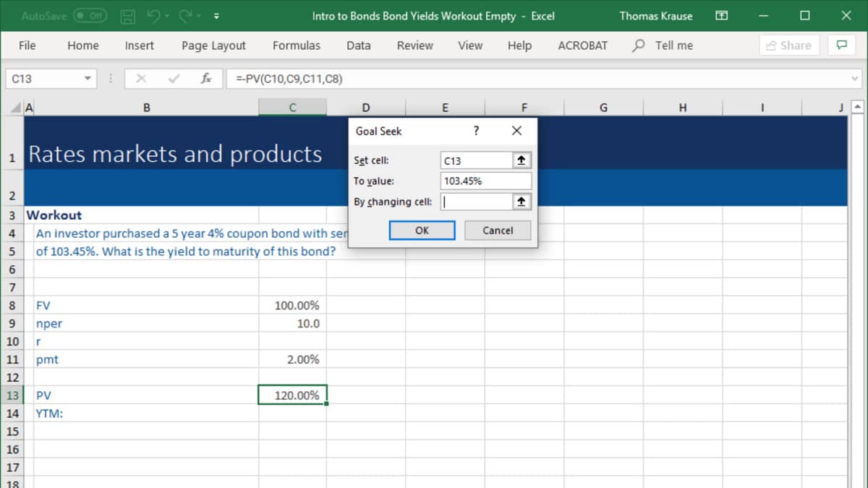
Task: Expand the formula bar with chevron
Action: tap(855, 79)
